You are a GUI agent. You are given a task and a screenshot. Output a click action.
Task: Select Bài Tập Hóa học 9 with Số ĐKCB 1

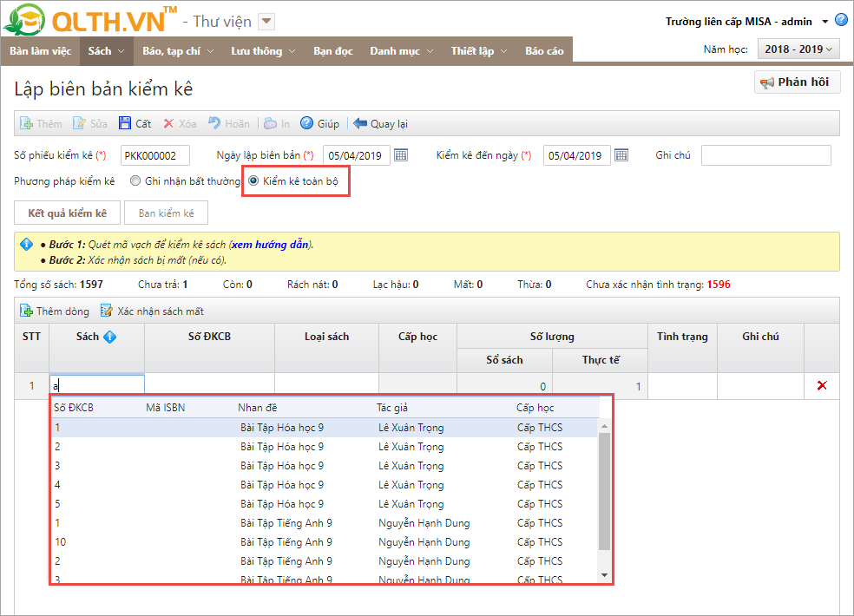(325, 428)
